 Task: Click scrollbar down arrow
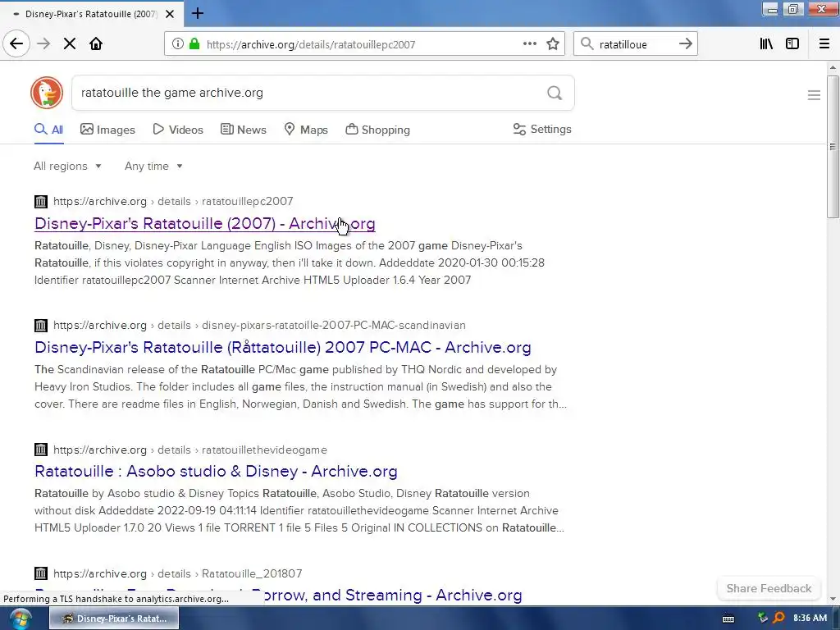coord(832,599)
